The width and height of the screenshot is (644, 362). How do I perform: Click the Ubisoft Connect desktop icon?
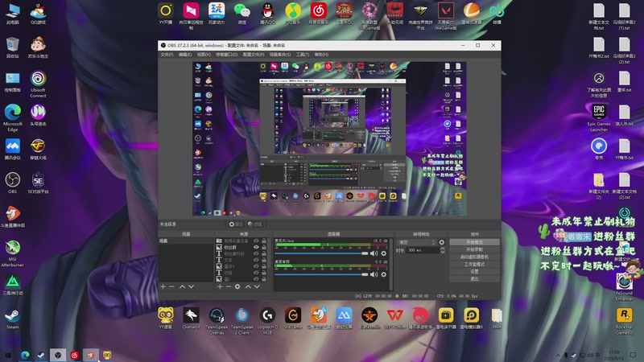coord(38,84)
